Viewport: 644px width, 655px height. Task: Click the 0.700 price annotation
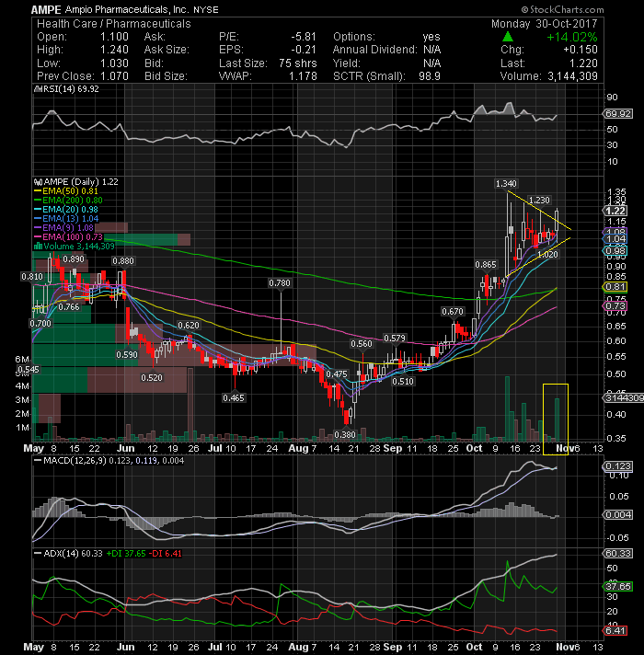(x=40, y=323)
